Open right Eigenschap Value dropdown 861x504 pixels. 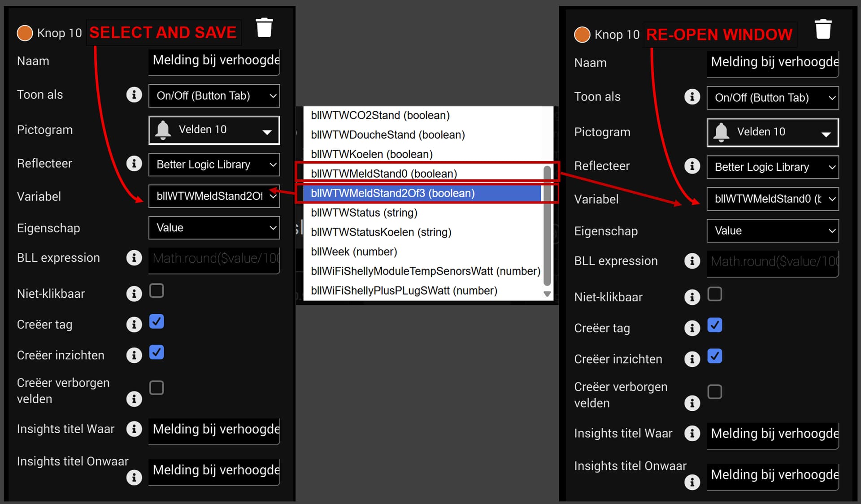pyautogui.click(x=773, y=231)
